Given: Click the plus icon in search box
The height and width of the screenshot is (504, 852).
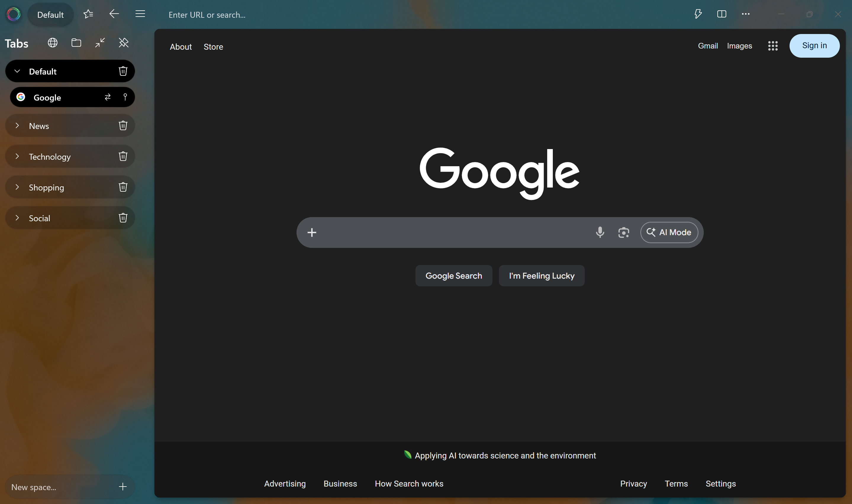Looking at the screenshot, I should point(312,232).
